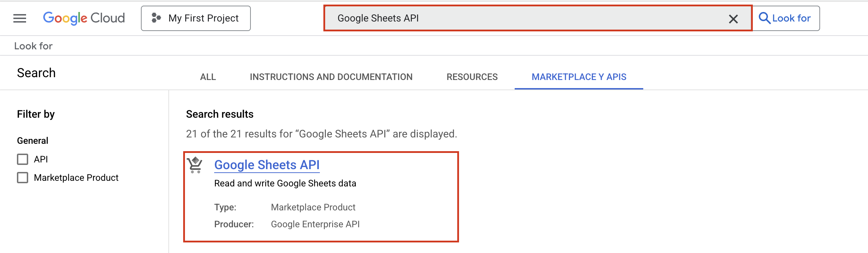Click the project icon beside My First Project

pyautogui.click(x=156, y=18)
